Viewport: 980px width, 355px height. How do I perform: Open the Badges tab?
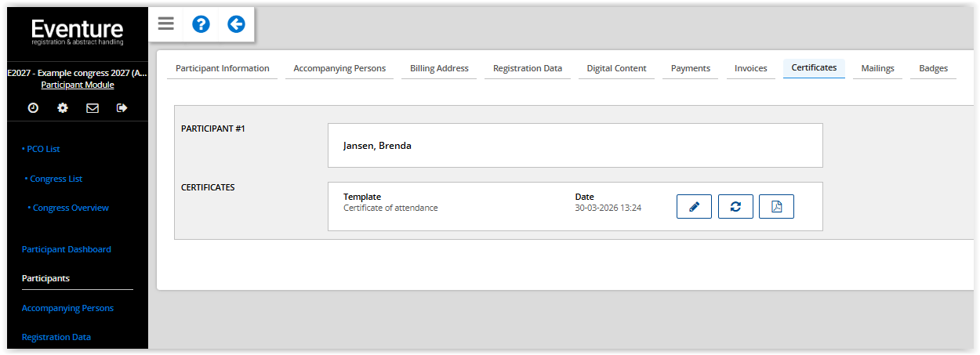[933, 69]
